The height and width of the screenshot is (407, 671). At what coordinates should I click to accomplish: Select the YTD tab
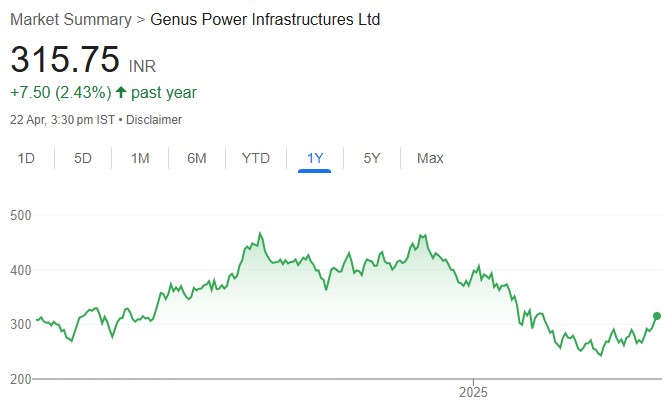pos(256,158)
